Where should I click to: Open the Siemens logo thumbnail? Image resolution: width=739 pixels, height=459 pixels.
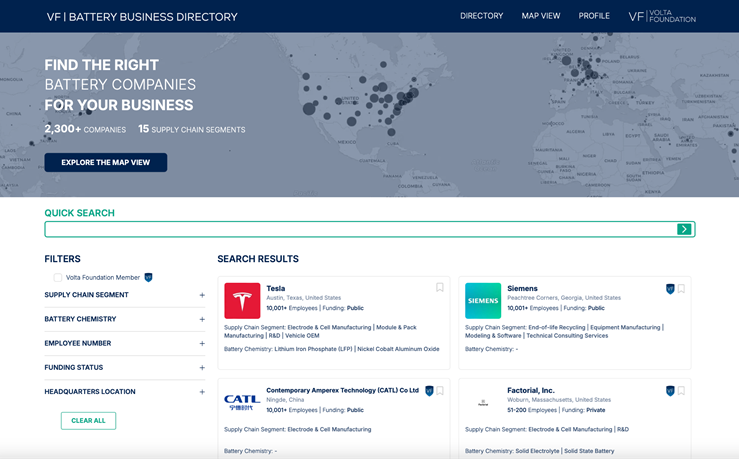(x=483, y=301)
